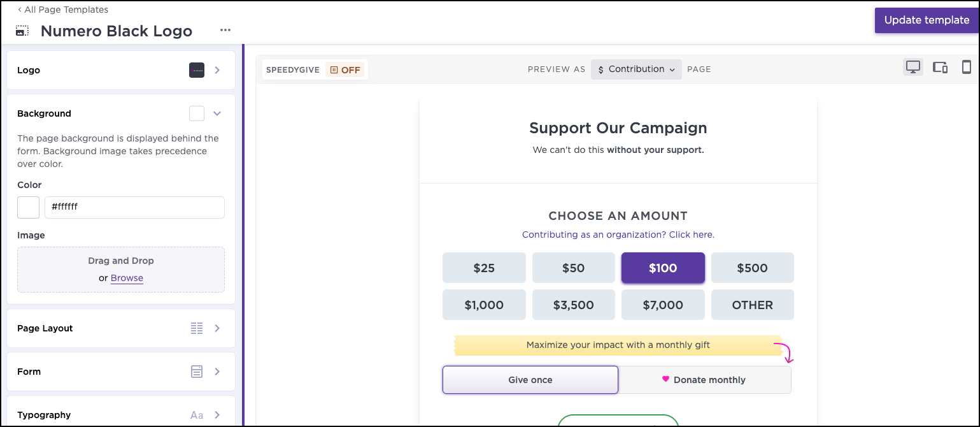Click the Page Layout columns icon
Image resolution: width=980 pixels, height=427 pixels.
point(197,328)
